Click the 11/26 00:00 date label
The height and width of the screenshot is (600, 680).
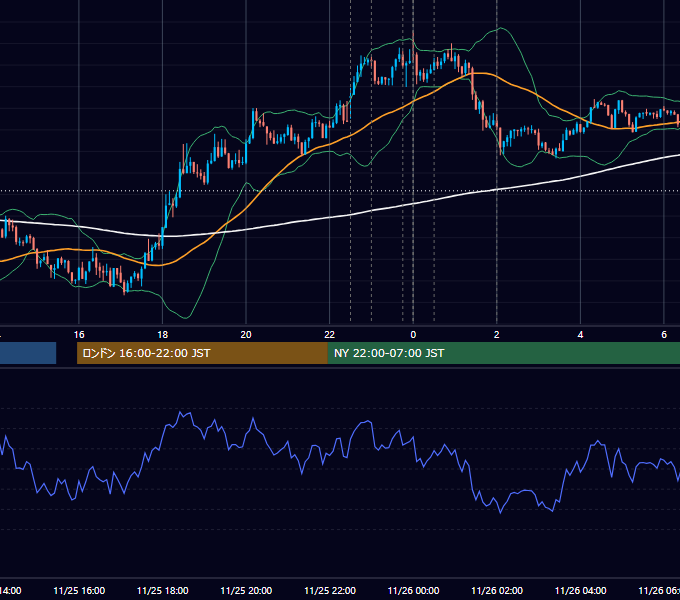413,590
